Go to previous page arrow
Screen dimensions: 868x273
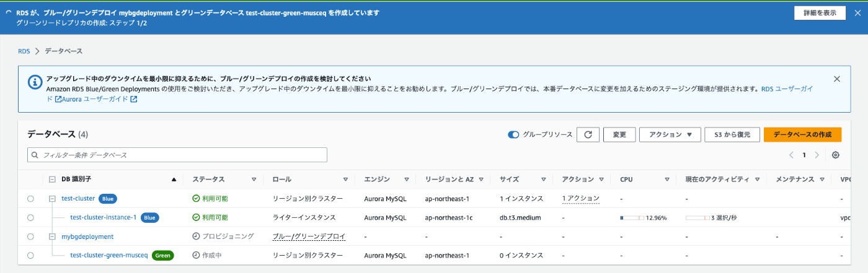791,155
